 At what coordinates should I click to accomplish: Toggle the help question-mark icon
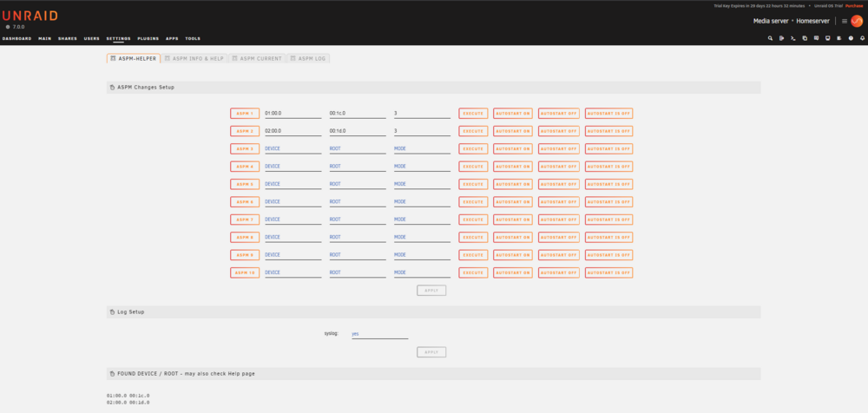coord(851,38)
